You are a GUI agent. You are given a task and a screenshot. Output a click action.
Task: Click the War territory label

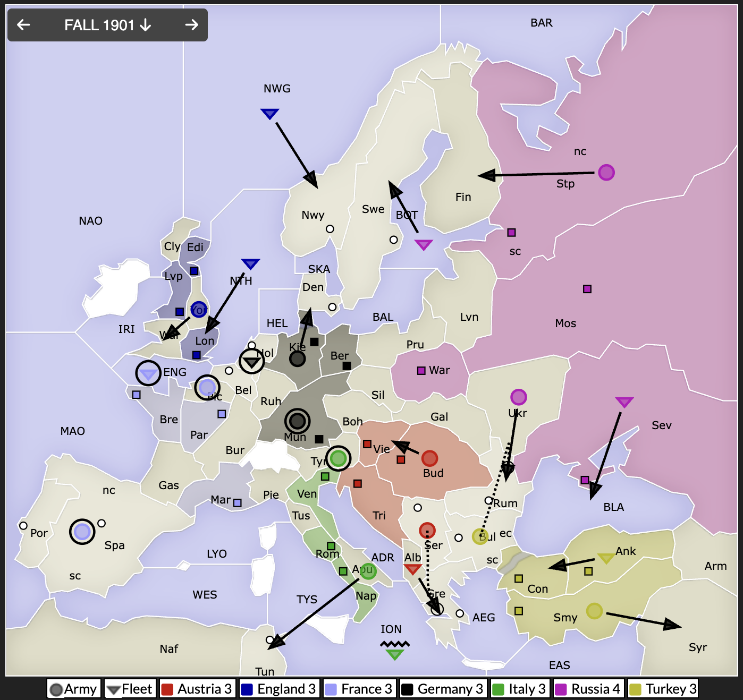[x=440, y=370]
